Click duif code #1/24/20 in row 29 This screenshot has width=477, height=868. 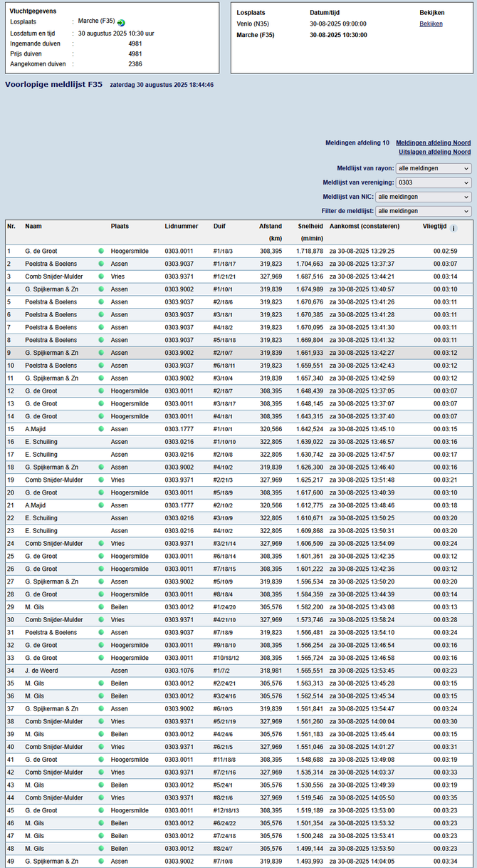pyautogui.click(x=225, y=607)
